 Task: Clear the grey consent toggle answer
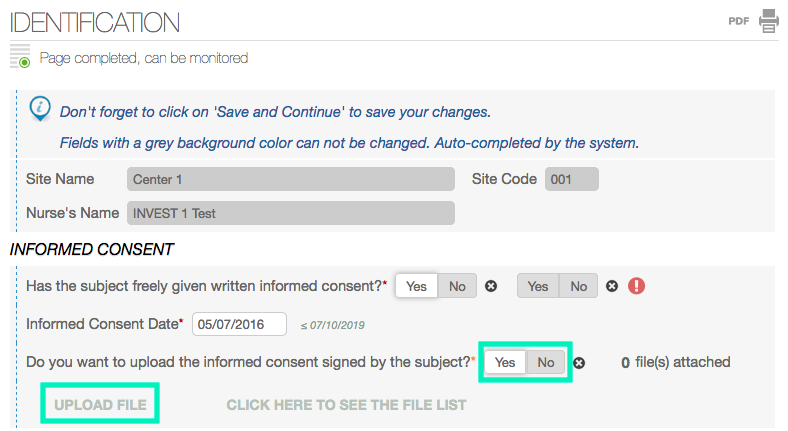[612, 286]
